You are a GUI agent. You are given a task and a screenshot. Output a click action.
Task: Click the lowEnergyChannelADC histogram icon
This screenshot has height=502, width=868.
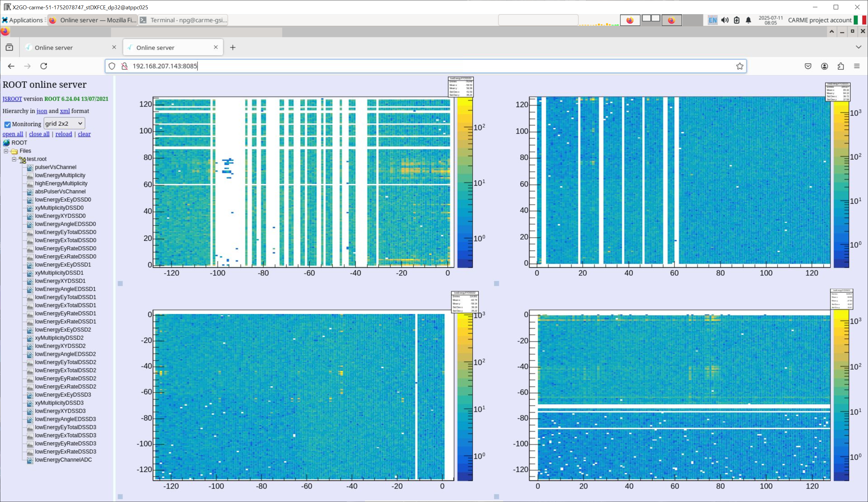[30, 460]
